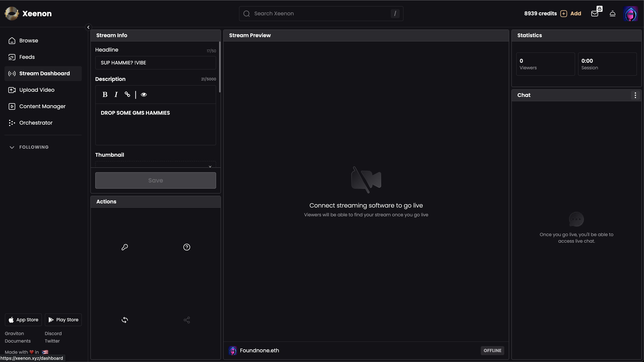
Task: Click the share icon in Actions
Action: click(187, 320)
